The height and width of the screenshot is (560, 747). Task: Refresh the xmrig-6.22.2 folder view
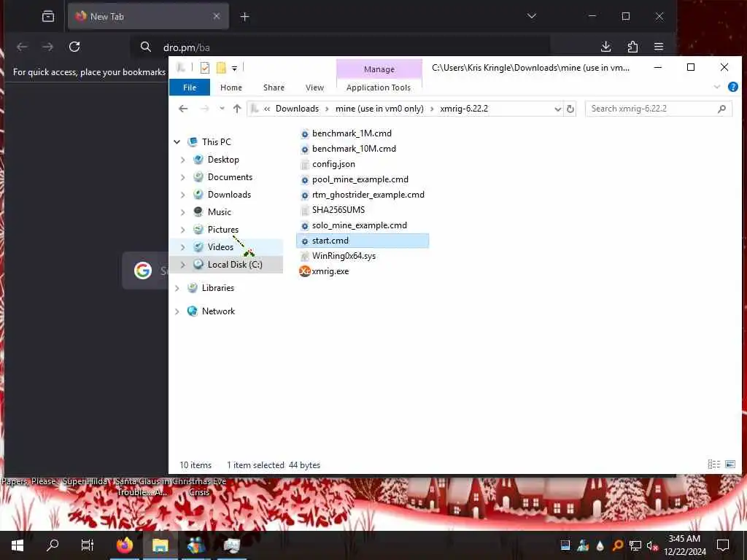pos(570,109)
